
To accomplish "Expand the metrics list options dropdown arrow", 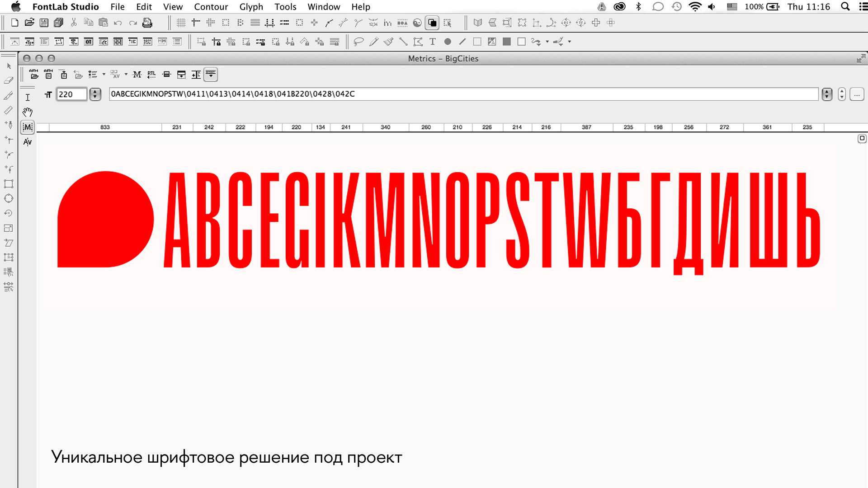I will pyautogui.click(x=104, y=75).
